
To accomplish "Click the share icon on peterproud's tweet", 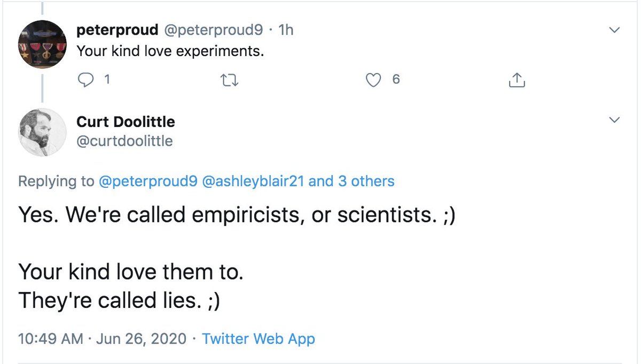I will tap(517, 80).
